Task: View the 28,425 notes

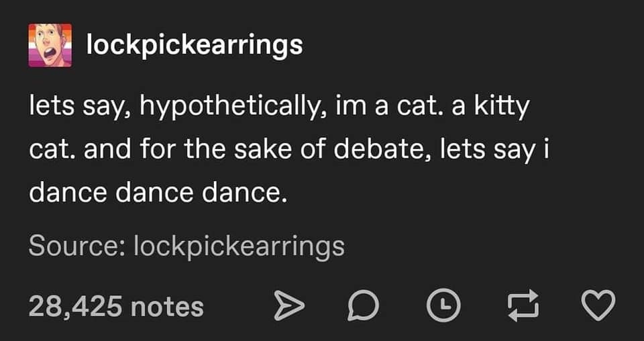Action: (x=116, y=306)
